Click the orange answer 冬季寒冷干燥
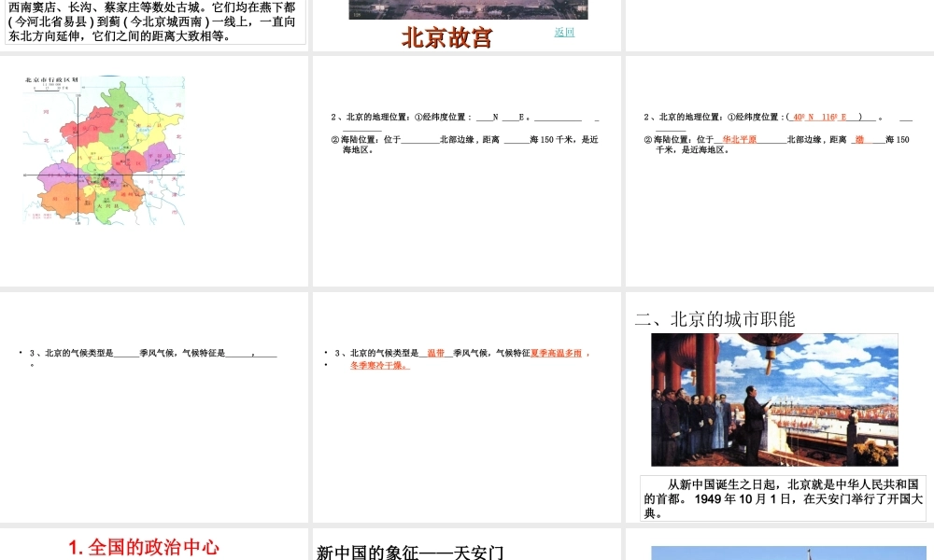This screenshot has width=934, height=560. coord(379,365)
